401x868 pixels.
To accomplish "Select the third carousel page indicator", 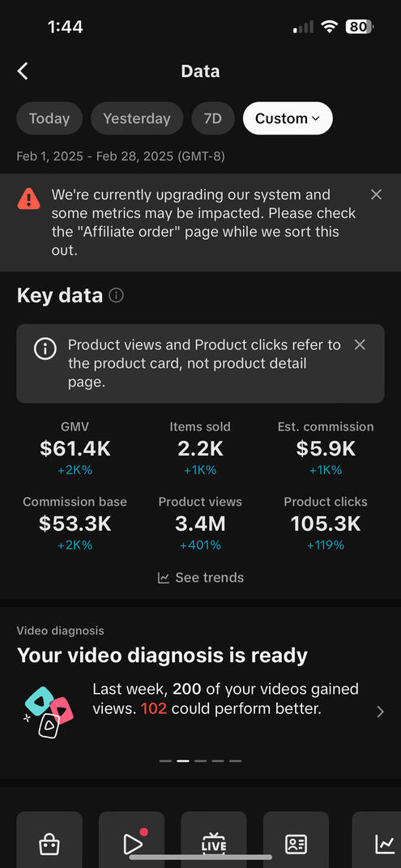I will point(200,760).
